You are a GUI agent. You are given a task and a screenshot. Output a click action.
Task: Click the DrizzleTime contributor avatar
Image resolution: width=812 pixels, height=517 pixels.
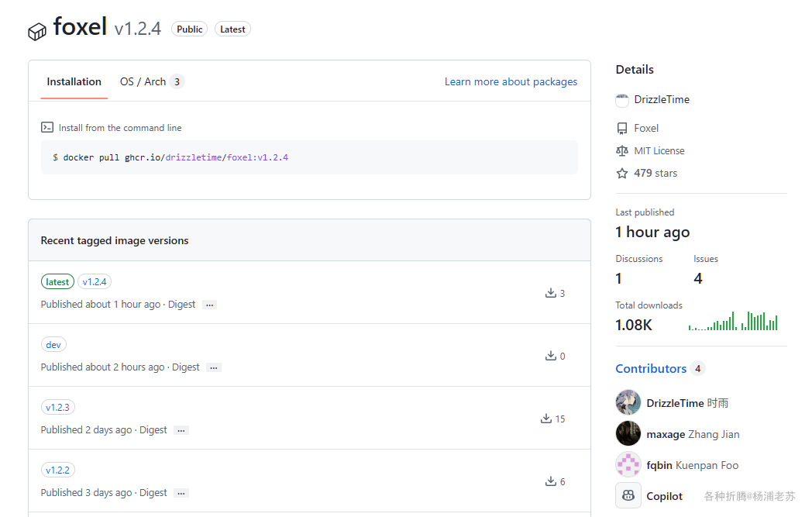(x=628, y=402)
